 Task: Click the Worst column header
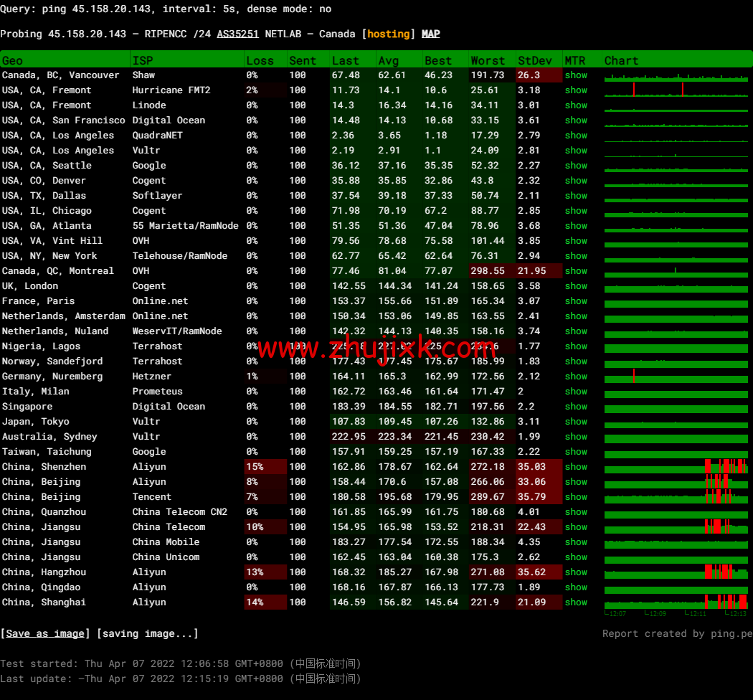pos(488,60)
